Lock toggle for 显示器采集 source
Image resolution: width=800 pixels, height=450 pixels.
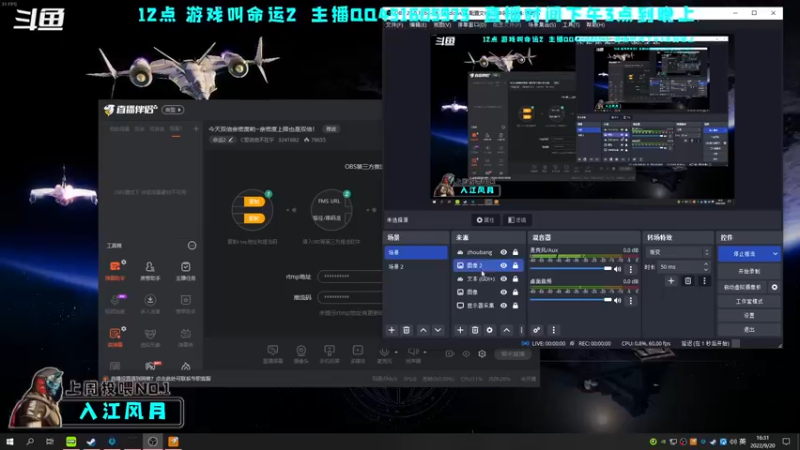515,305
